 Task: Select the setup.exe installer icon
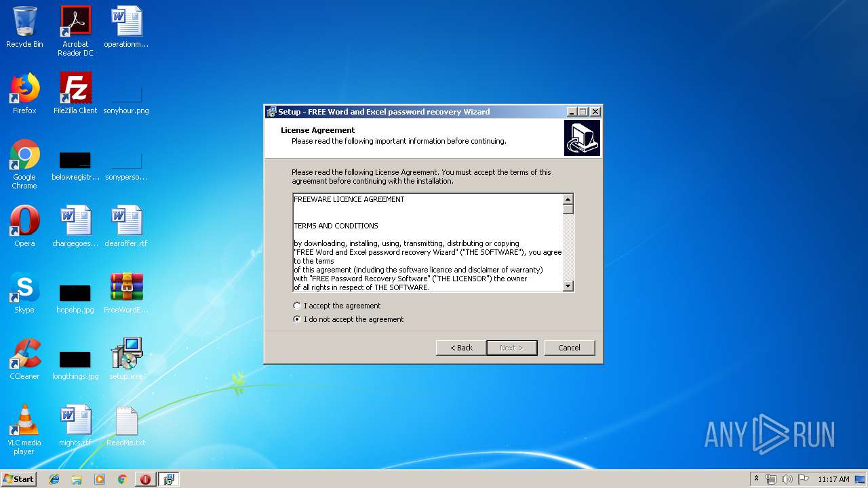tap(126, 359)
